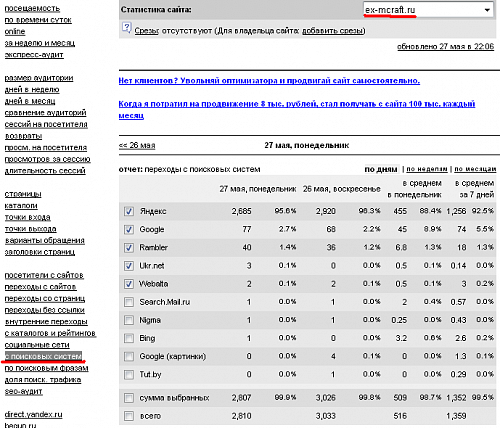Click обновлено 27 мая в 22:06 text
The width and height of the screenshot is (500, 428).
coord(445,47)
